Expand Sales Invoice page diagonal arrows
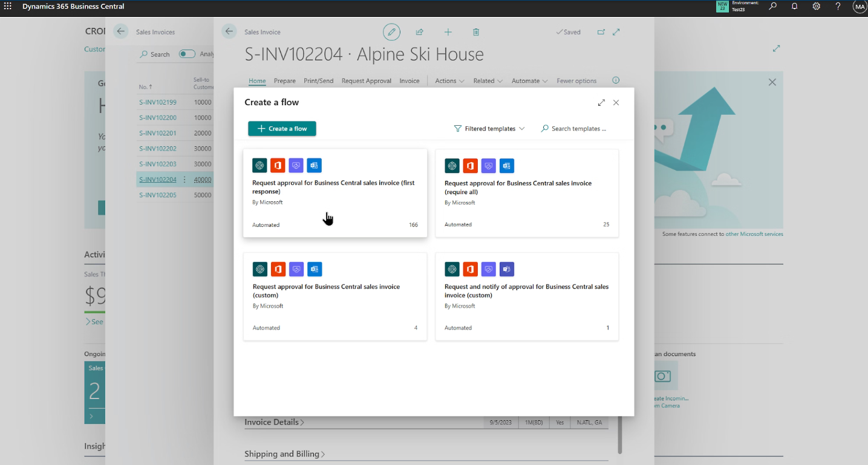868x465 pixels. [616, 32]
